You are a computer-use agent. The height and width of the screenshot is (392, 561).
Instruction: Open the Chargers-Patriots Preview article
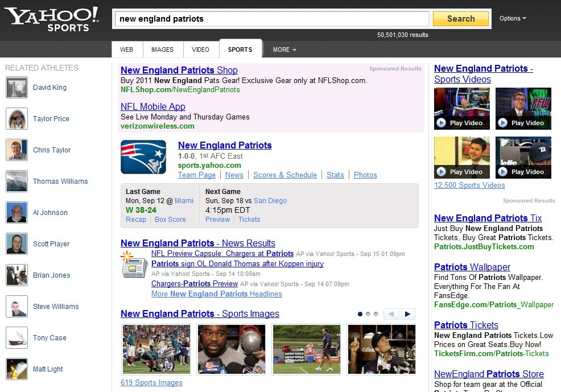[x=194, y=284]
